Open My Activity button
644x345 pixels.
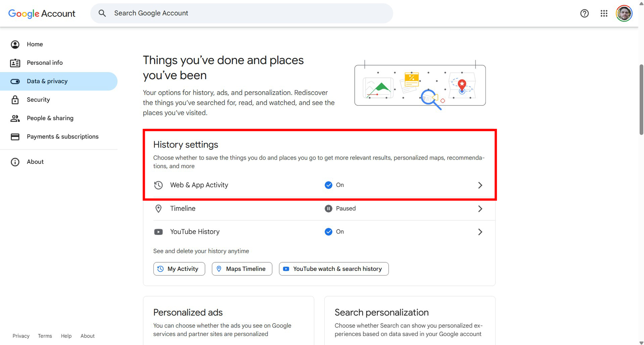[179, 269]
